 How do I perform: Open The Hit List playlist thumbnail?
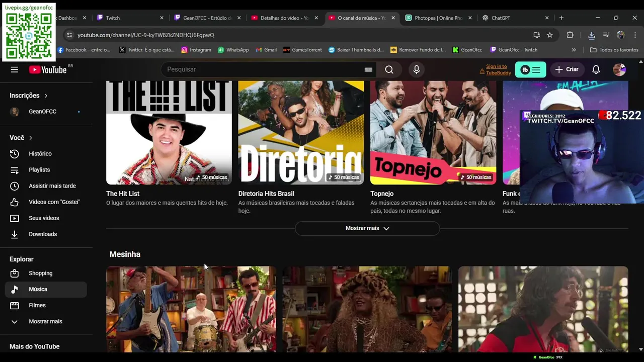(x=169, y=133)
